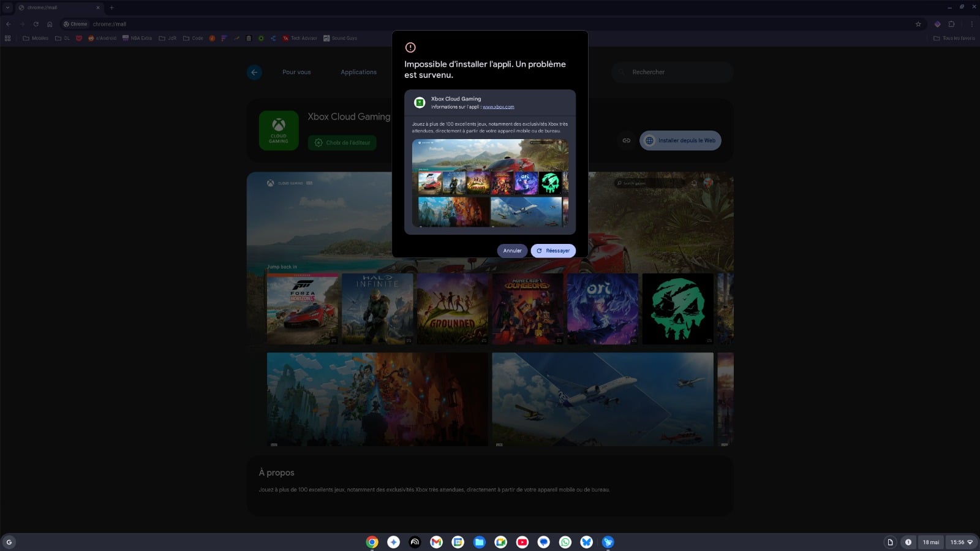
Task: Open the Gemini sparkle app from the shelf
Action: coord(393,542)
